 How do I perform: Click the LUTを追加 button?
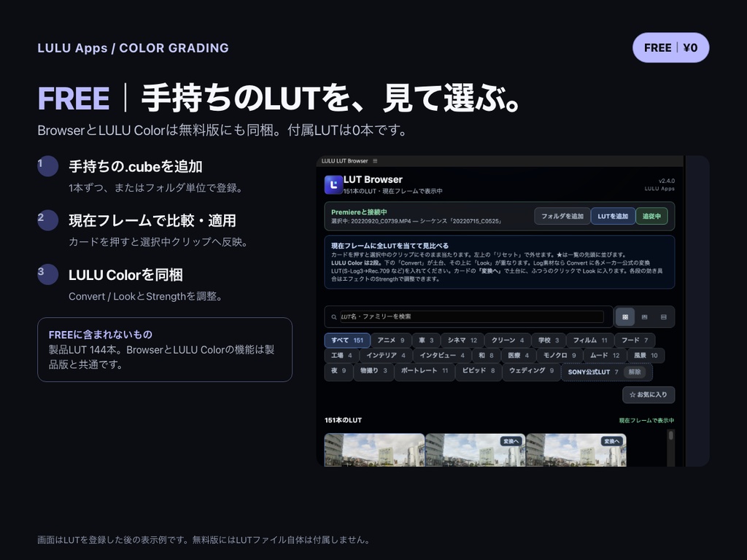click(x=613, y=216)
